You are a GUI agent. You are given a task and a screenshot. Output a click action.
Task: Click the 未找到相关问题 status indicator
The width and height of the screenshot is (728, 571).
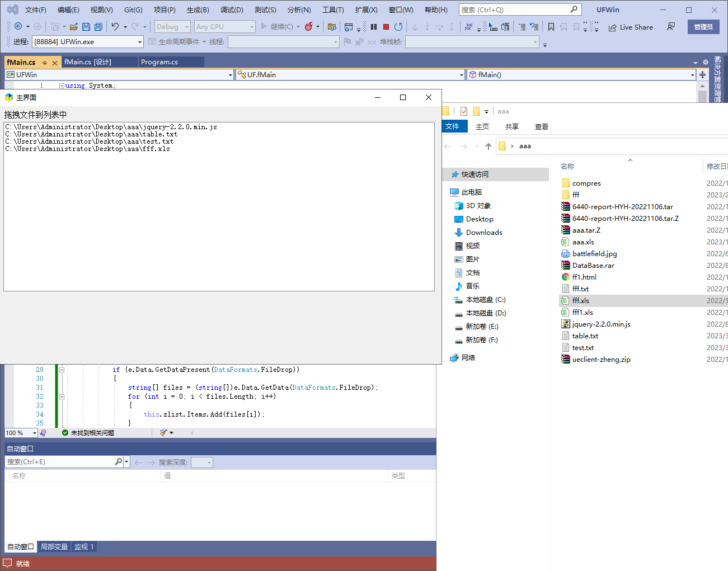coord(88,433)
